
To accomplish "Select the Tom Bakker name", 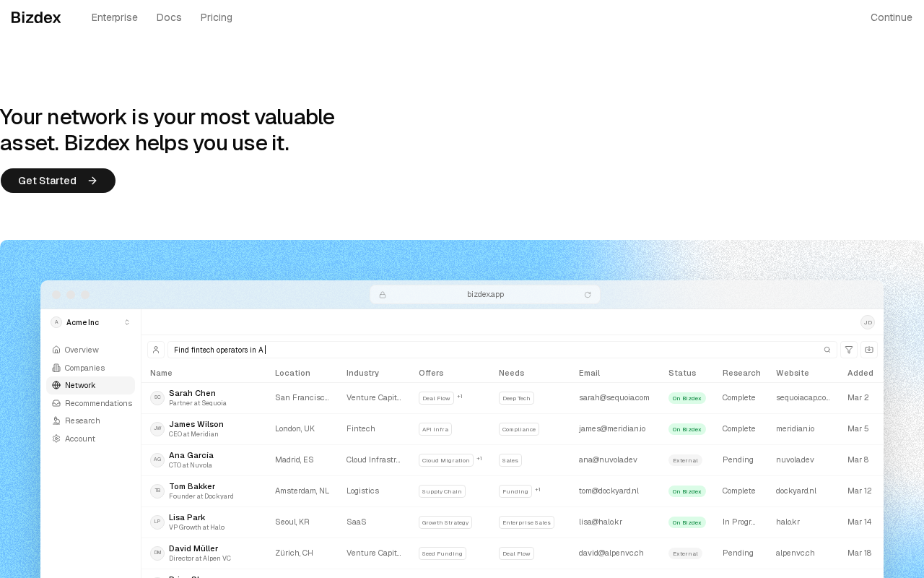I will [192, 486].
